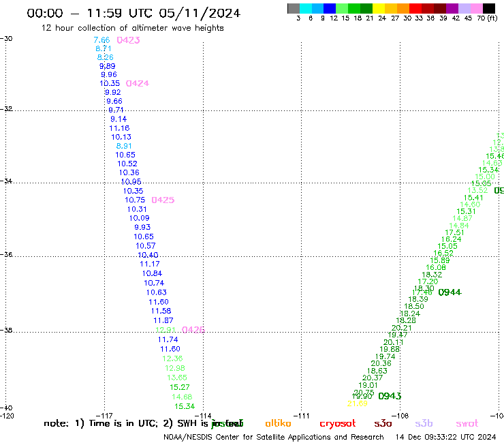Click the wave height value '10.57'
504x443 pixels.
click(x=146, y=246)
